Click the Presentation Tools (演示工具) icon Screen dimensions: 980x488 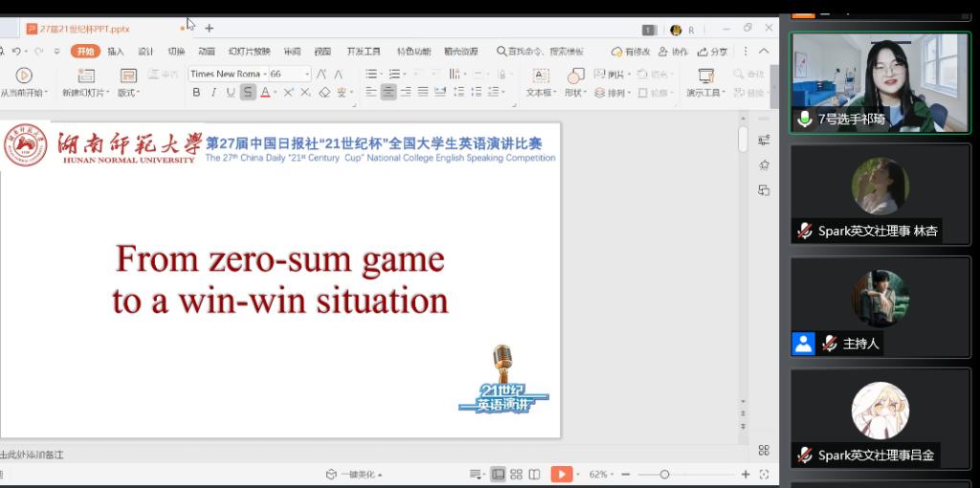[x=706, y=76]
